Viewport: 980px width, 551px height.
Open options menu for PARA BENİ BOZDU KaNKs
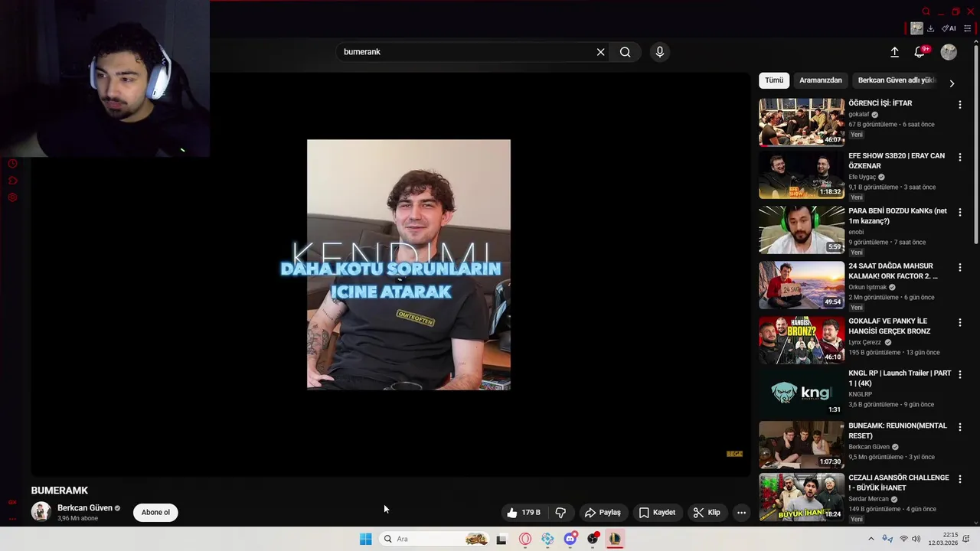pos(960,212)
